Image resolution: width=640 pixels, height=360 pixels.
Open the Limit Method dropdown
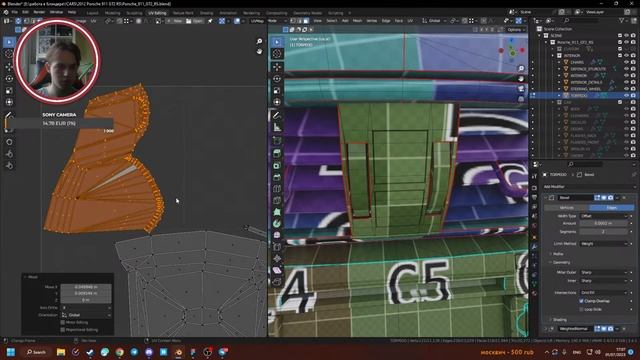[x=604, y=244]
